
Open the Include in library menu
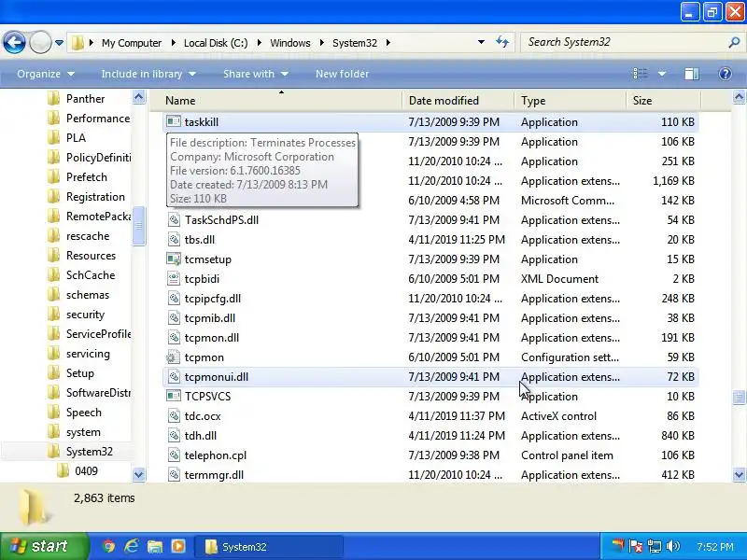click(x=148, y=74)
